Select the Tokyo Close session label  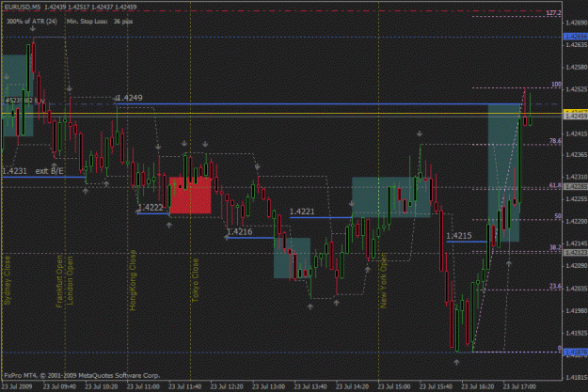195,280
